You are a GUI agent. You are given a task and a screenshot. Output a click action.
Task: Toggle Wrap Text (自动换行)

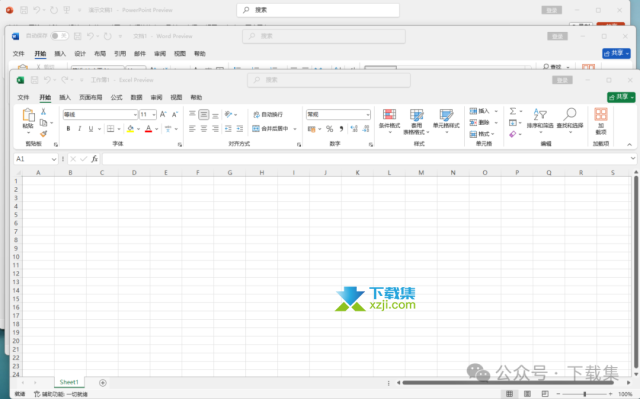click(268, 115)
